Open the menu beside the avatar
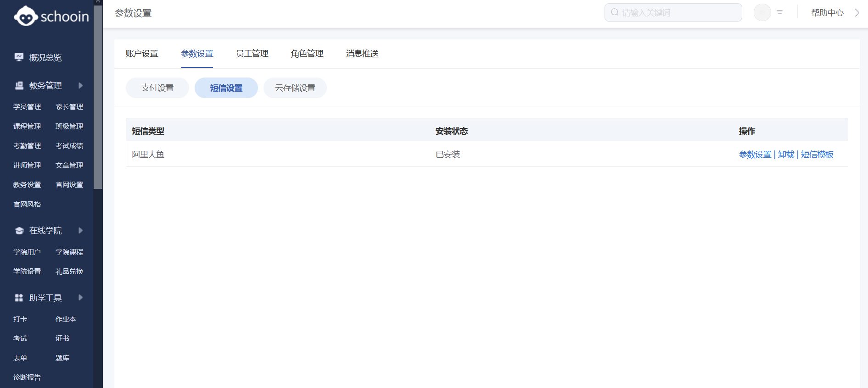This screenshot has height=388, width=868. (779, 12)
